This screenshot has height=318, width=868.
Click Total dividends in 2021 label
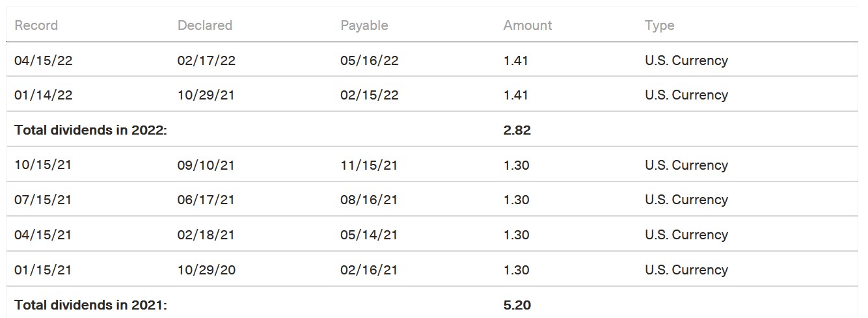click(90, 304)
